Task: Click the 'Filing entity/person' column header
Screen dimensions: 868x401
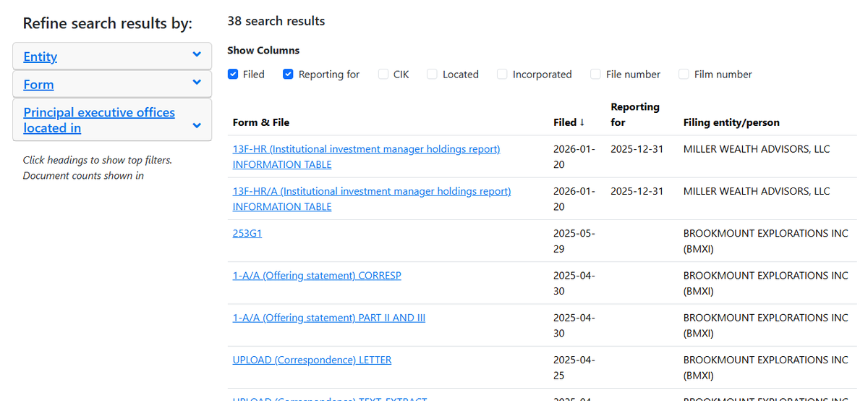Action: [731, 122]
